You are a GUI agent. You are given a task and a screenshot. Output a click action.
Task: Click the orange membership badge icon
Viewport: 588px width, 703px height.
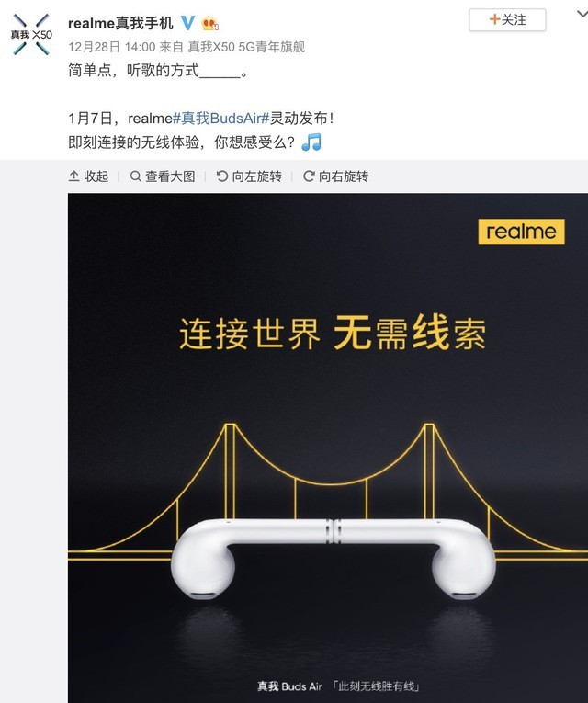[x=209, y=23]
